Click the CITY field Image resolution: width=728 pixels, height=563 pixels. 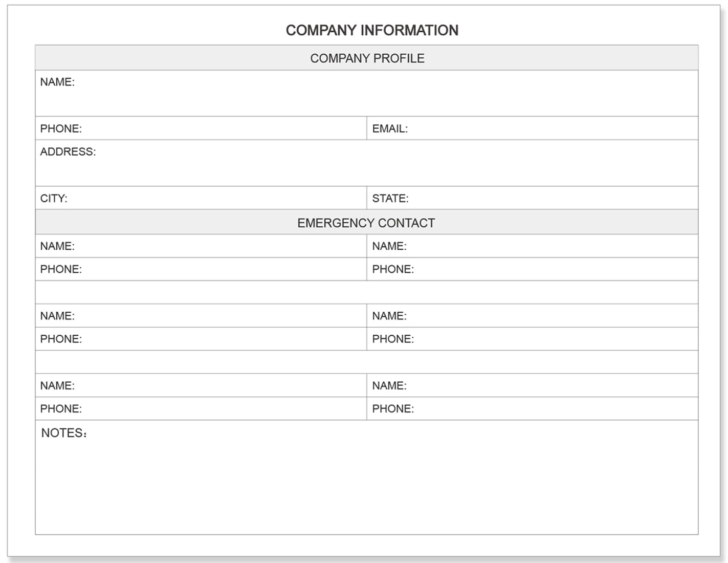click(201, 198)
